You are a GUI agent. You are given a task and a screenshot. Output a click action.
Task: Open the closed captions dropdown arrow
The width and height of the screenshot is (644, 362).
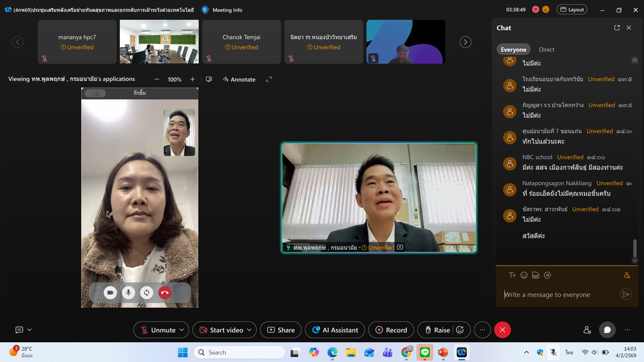tap(29, 330)
